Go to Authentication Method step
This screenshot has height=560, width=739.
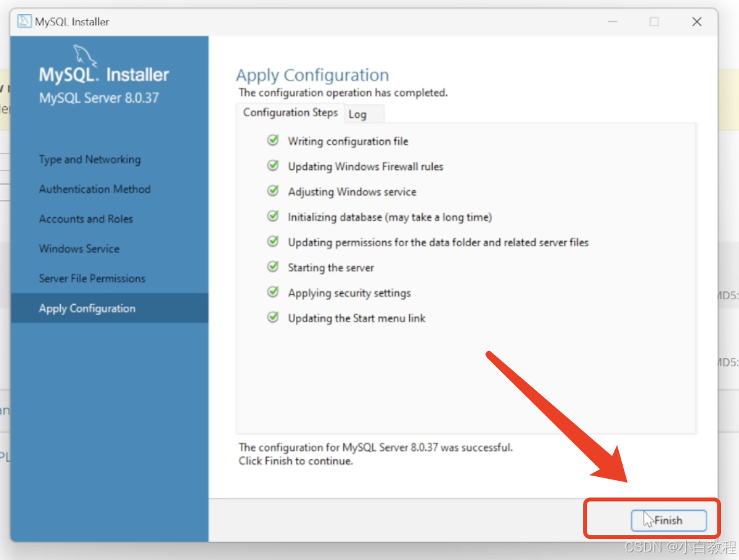tap(95, 189)
